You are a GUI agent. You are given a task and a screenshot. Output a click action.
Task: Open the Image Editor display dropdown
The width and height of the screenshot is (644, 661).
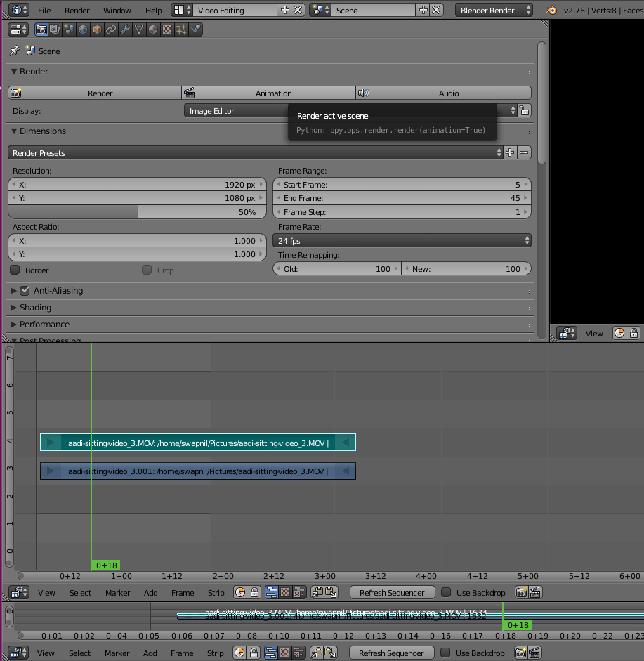click(x=350, y=110)
